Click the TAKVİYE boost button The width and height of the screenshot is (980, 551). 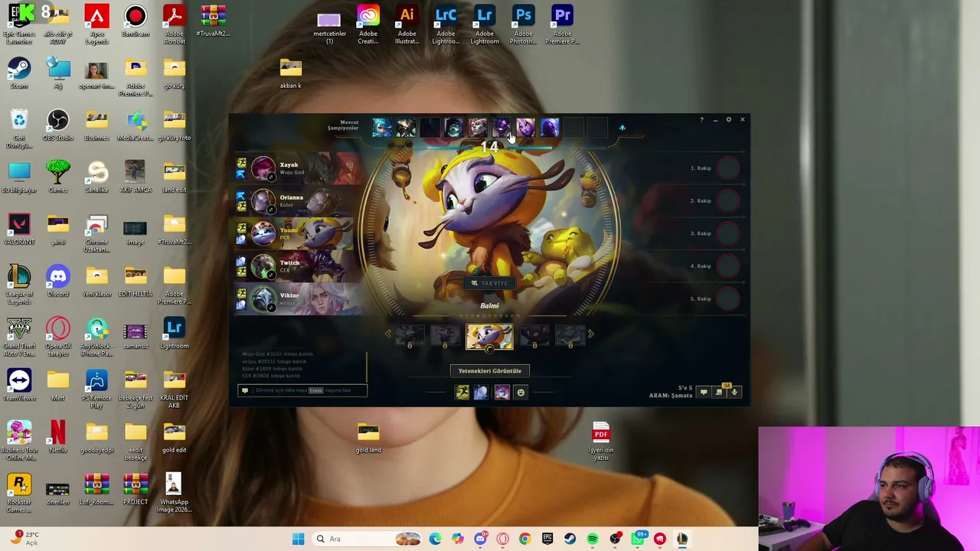click(x=489, y=283)
